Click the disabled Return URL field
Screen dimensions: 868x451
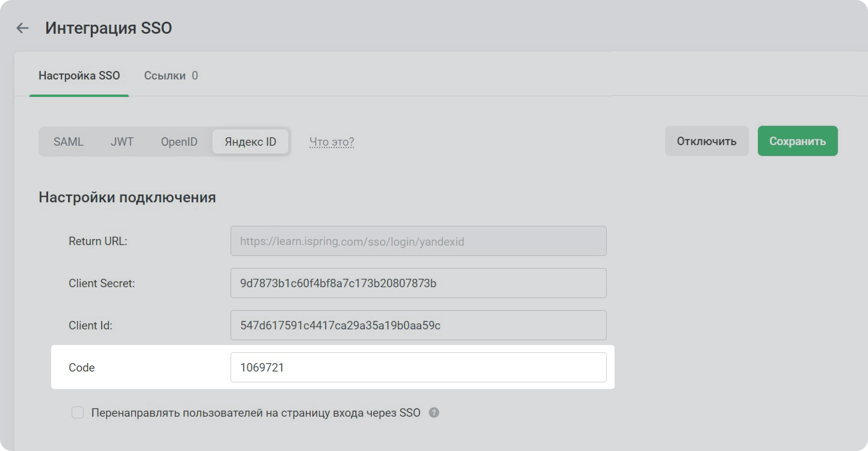click(418, 241)
